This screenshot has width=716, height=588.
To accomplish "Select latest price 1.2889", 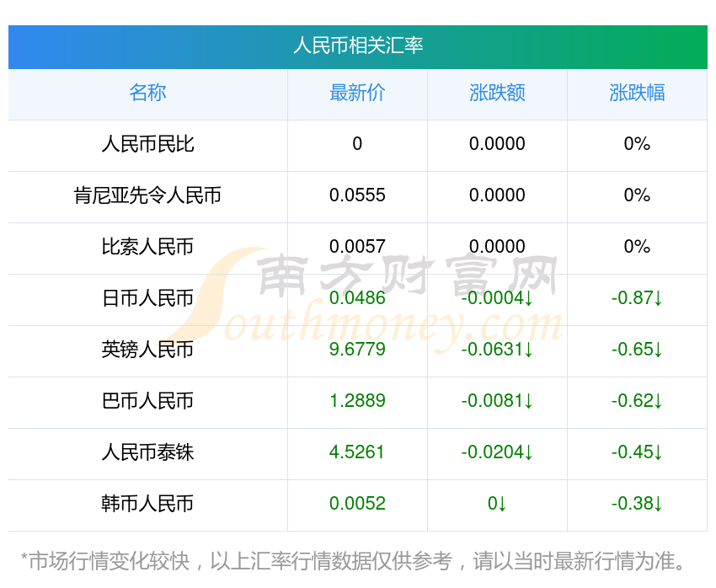I will click(357, 401).
